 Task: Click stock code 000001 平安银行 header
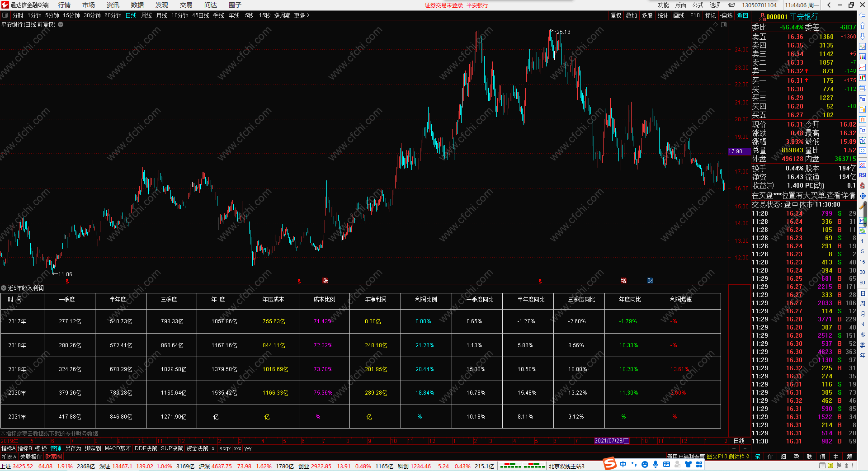point(792,17)
